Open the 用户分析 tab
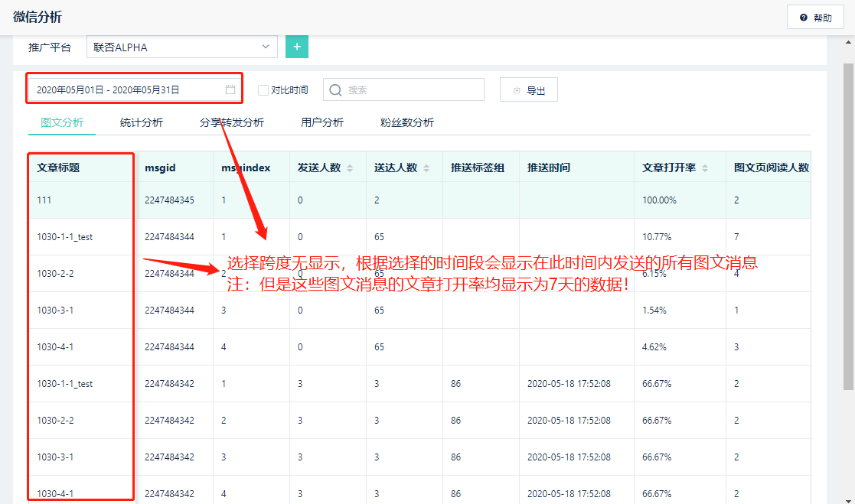855x504 pixels. pos(322,122)
